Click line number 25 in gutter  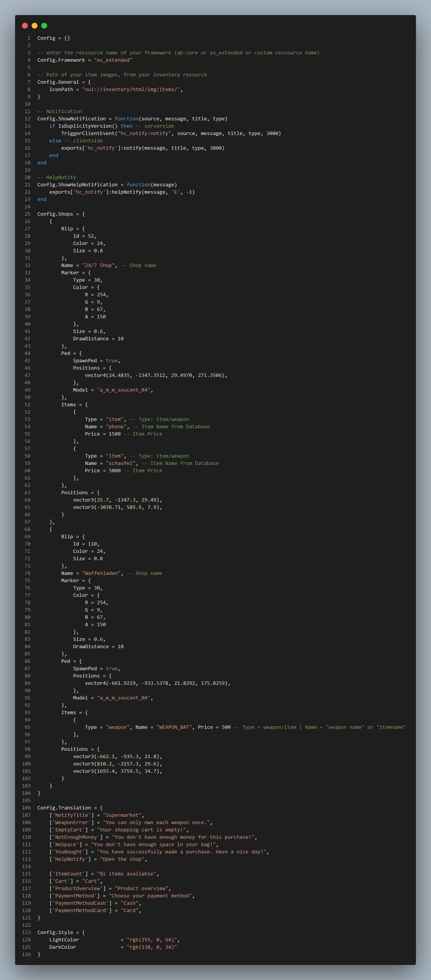pyautogui.click(x=27, y=214)
